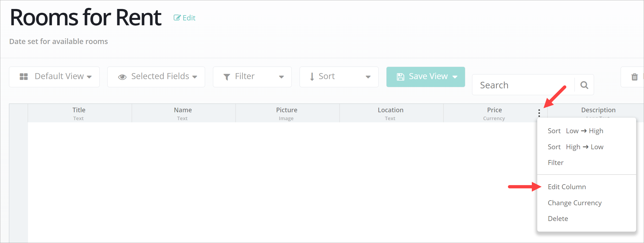Choose Sort Low to High

pyautogui.click(x=575, y=131)
